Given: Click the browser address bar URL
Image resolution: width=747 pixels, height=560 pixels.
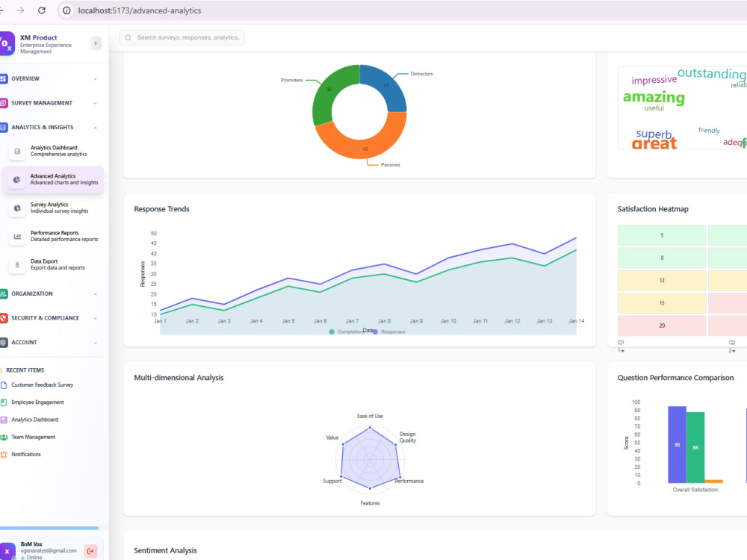Looking at the screenshot, I should click(140, 10).
